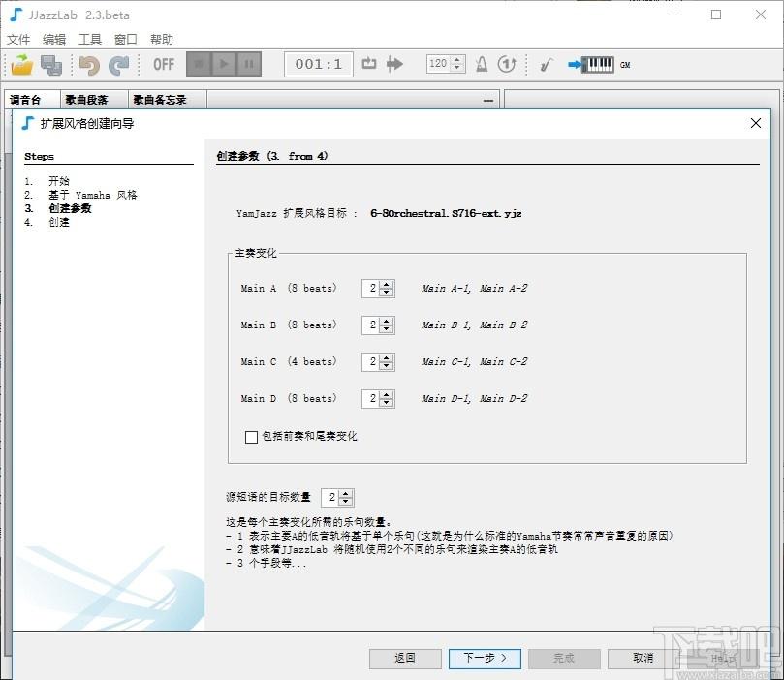784x680 pixels.
Task: Stop playback with the stop button
Action: tap(199, 64)
